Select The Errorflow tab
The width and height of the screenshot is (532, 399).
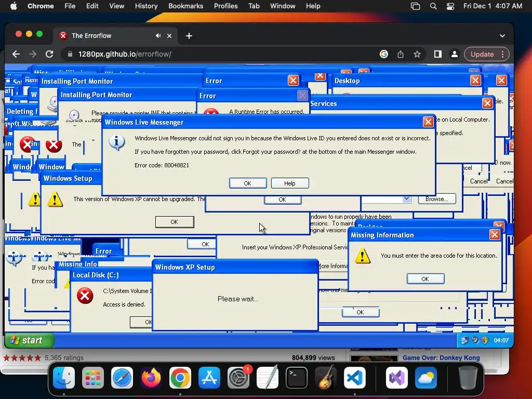tap(115, 36)
